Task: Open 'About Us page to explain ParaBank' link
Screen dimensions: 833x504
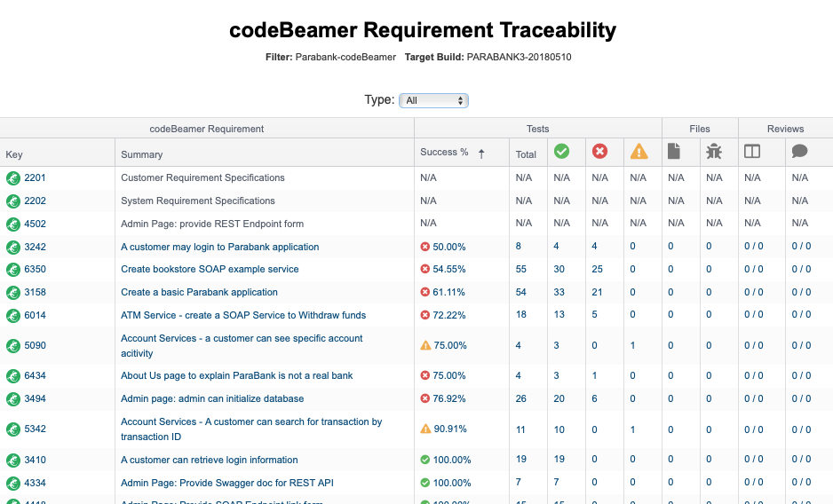Action: pos(237,375)
